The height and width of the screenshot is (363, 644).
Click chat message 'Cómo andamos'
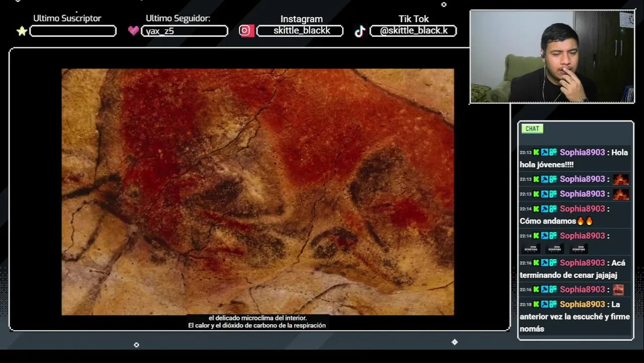548,221
